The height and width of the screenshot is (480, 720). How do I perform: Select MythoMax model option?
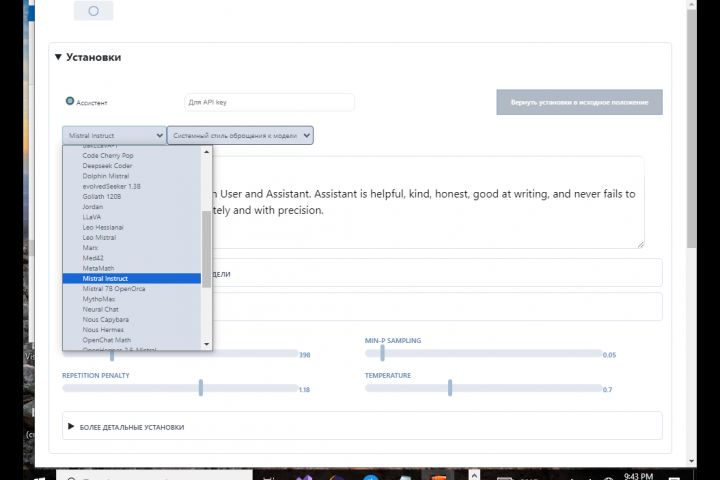click(x=99, y=299)
